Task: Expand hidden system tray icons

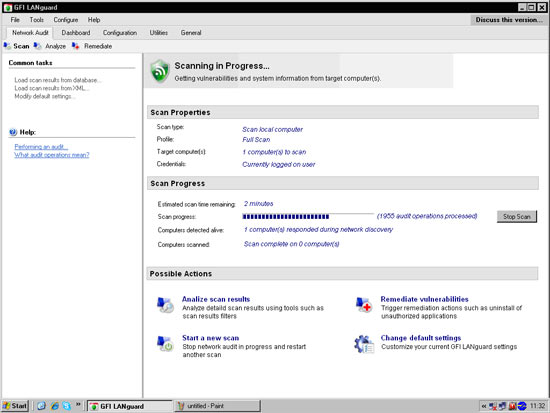Action: pos(484,406)
